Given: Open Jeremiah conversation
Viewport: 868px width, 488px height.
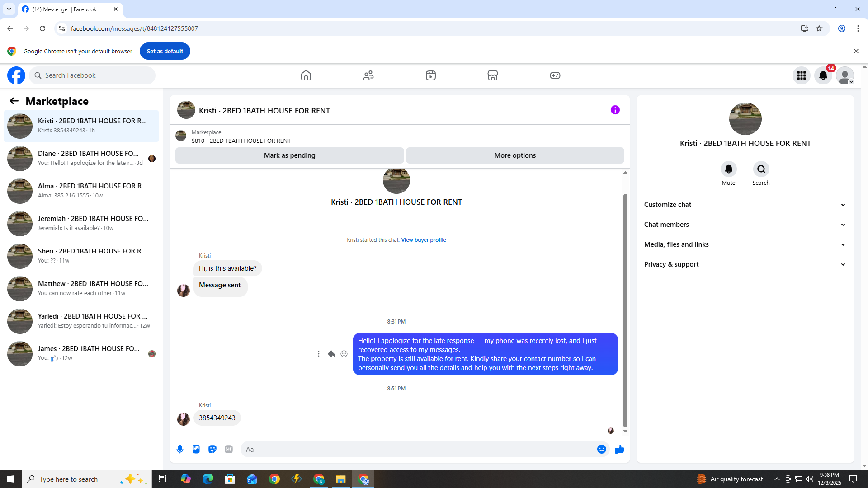Looking at the screenshot, I should coord(81,224).
